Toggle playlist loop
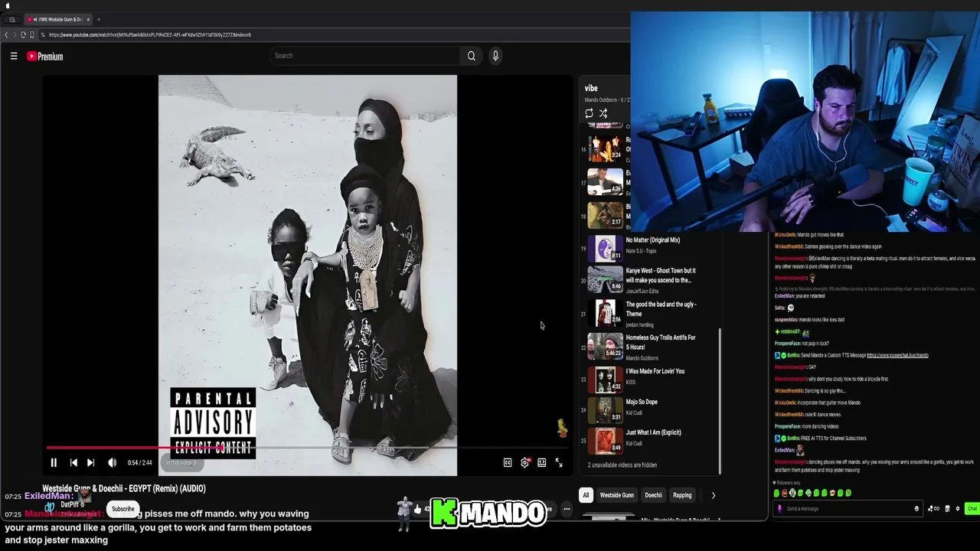980x551 pixels. tap(589, 113)
